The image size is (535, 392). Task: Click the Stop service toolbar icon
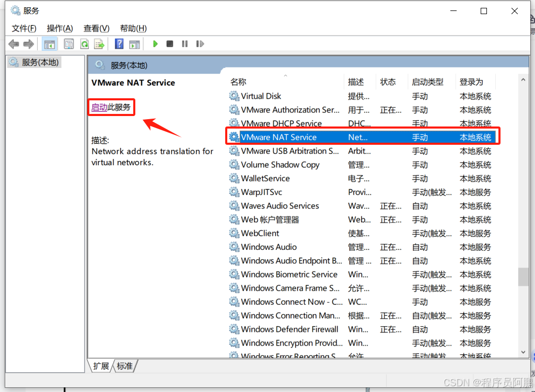click(x=170, y=44)
